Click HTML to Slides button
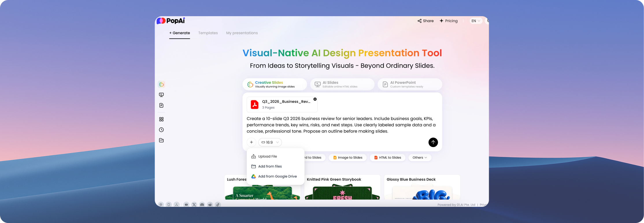The height and width of the screenshot is (223, 644). tap(388, 157)
